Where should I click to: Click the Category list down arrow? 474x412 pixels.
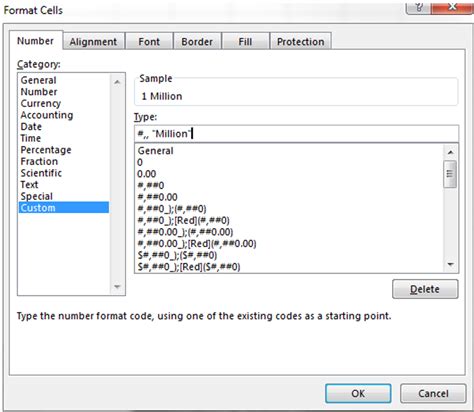(117, 287)
